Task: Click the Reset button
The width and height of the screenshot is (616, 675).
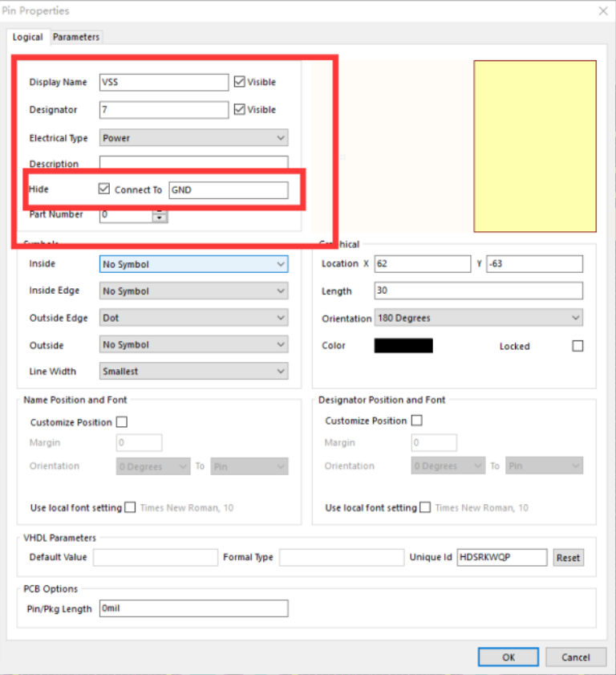Action: pos(568,558)
